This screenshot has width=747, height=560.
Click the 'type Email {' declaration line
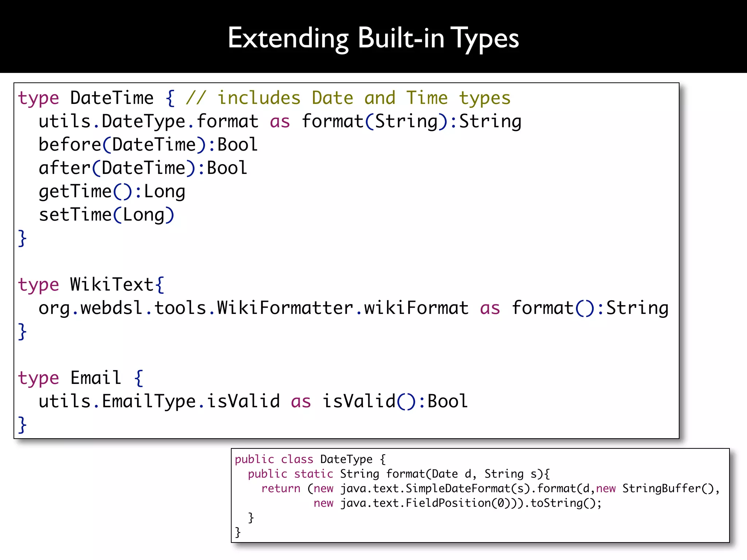(81, 378)
